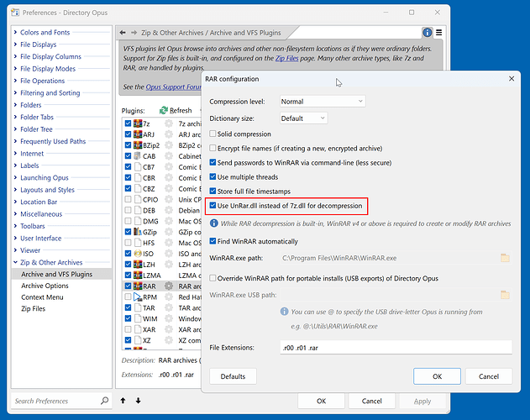The image size is (530, 420).
Task: Open gear settings for CAB plugin
Action: [169, 156]
